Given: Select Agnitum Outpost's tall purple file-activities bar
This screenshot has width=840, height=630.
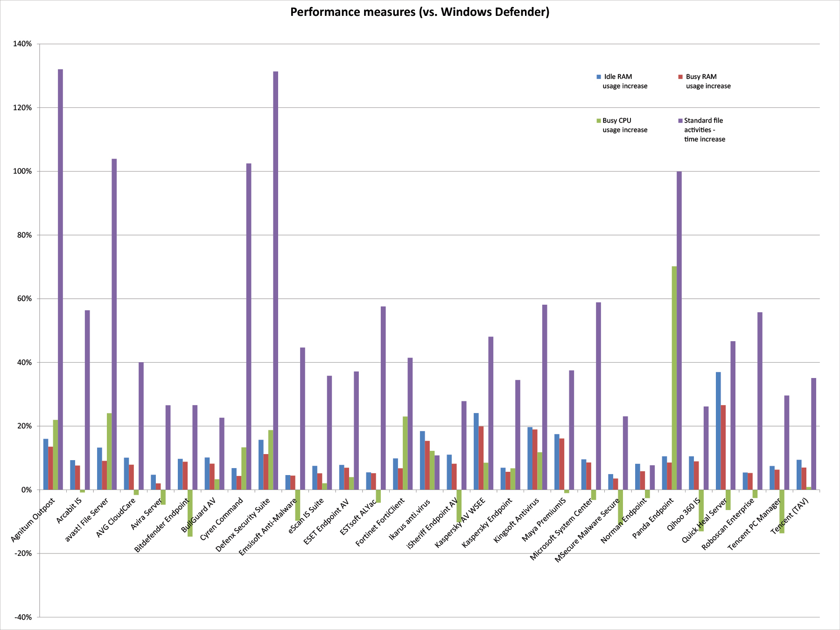Looking at the screenshot, I should tap(60, 280).
